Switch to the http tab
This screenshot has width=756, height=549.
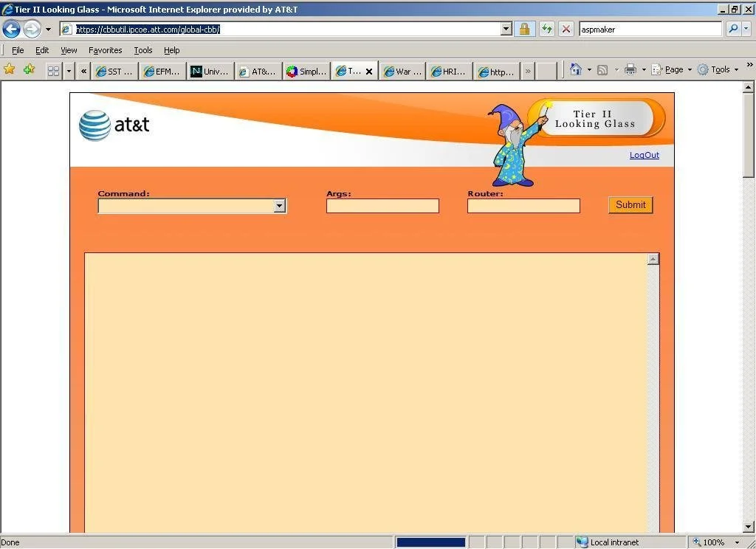(497, 72)
